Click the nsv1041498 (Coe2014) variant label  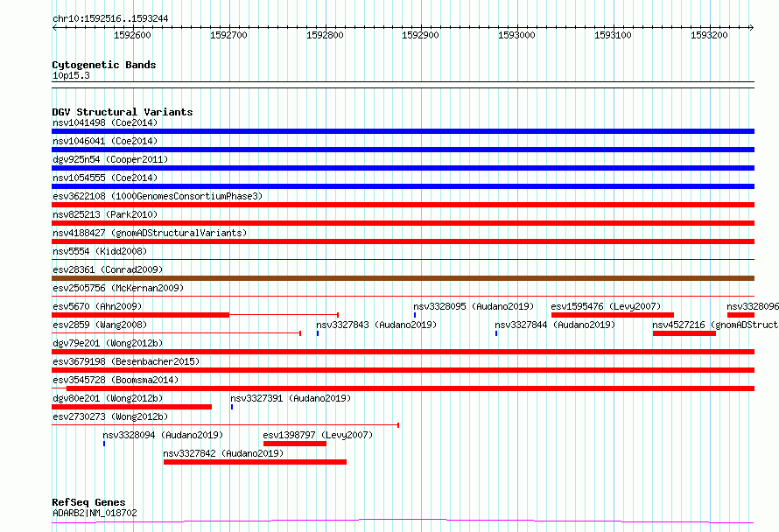(x=105, y=122)
